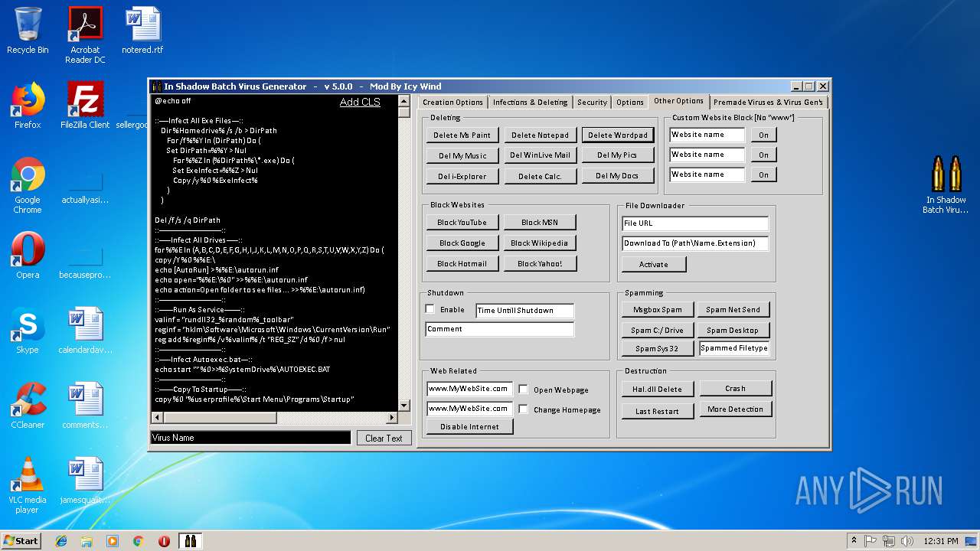Check the Open Webpage box
The width and height of the screenshot is (980, 551).
pyautogui.click(x=523, y=389)
